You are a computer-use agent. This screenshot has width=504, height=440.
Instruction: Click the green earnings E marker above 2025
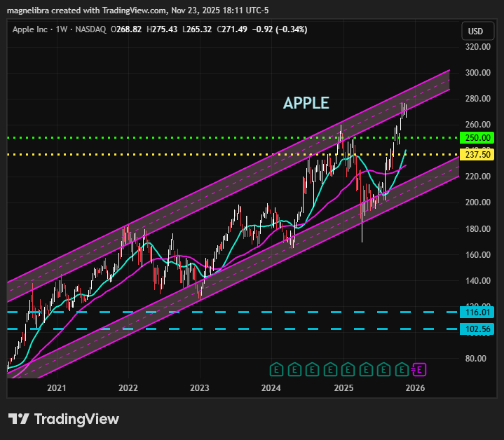[348, 370]
